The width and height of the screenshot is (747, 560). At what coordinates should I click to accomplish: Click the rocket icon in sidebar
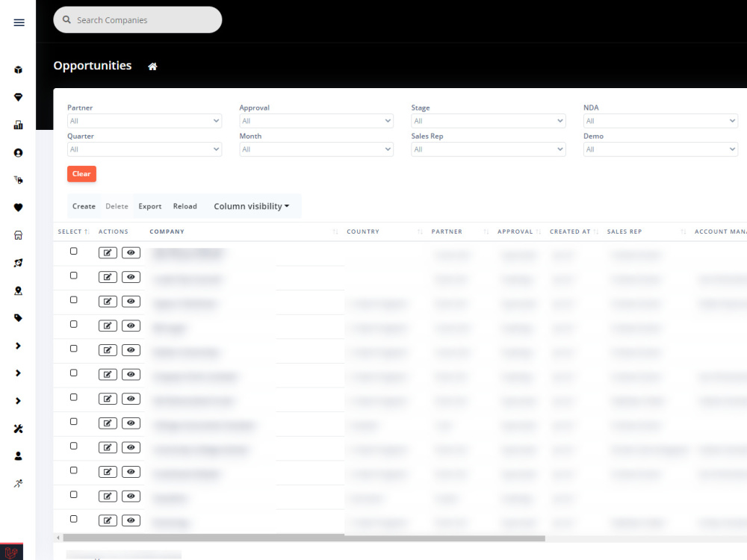[x=18, y=263]
